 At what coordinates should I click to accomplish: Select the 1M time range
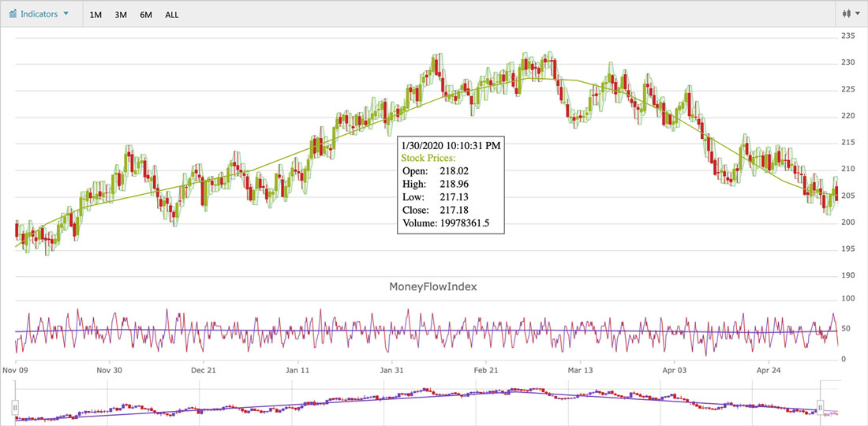95,15
